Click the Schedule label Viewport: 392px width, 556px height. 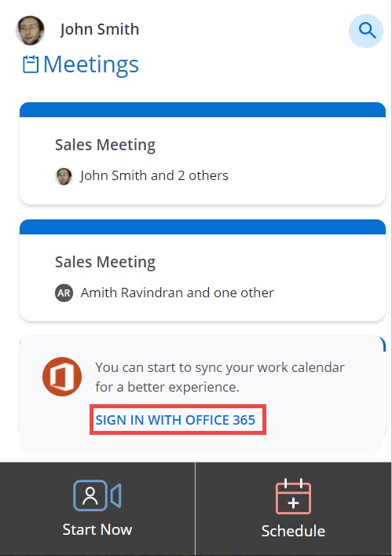(293, 531)
